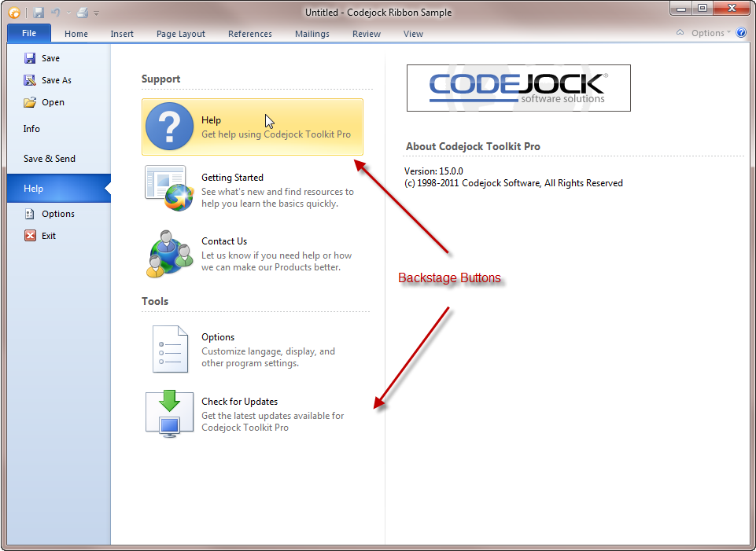Open the Mailings ribbon tab
The height and width of the screenshot is (551, 756).
[312, 34]
